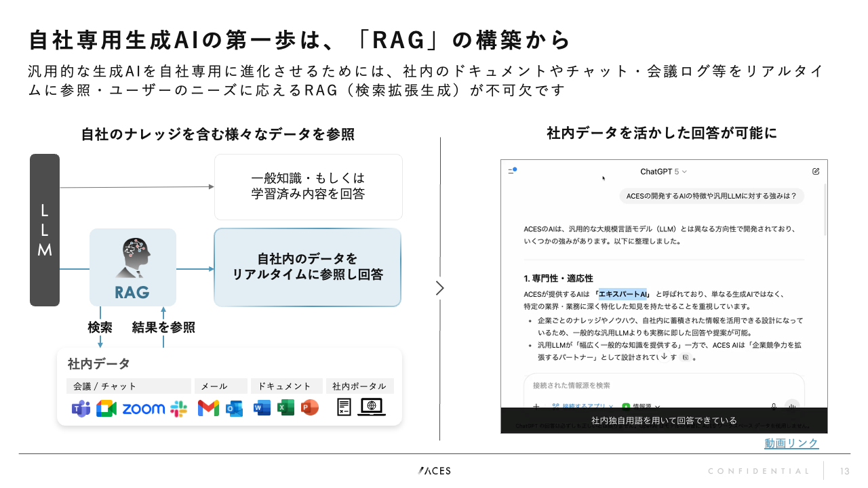Click the Google Meet icon
Viewport: 868px width, 488px height.
[x=106, y=408]
